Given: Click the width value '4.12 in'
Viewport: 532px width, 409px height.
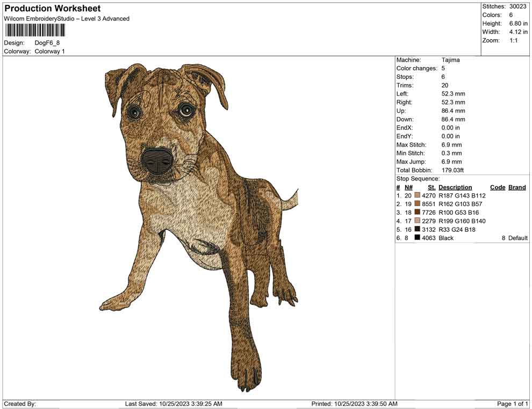Looking at the screenshot, I should click(x=518, y=32).
